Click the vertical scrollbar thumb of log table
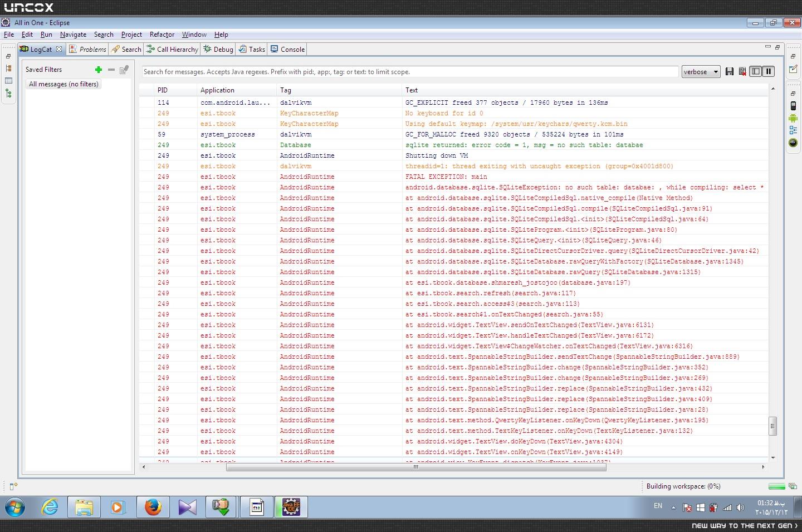The width and height of the screenshot is (802, 532). pos(772,426)
